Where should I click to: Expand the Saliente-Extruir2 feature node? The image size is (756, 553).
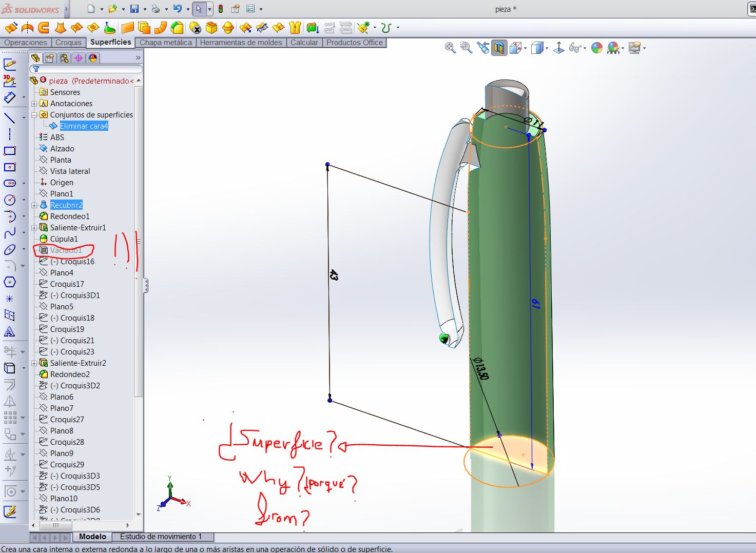[34, 363]
